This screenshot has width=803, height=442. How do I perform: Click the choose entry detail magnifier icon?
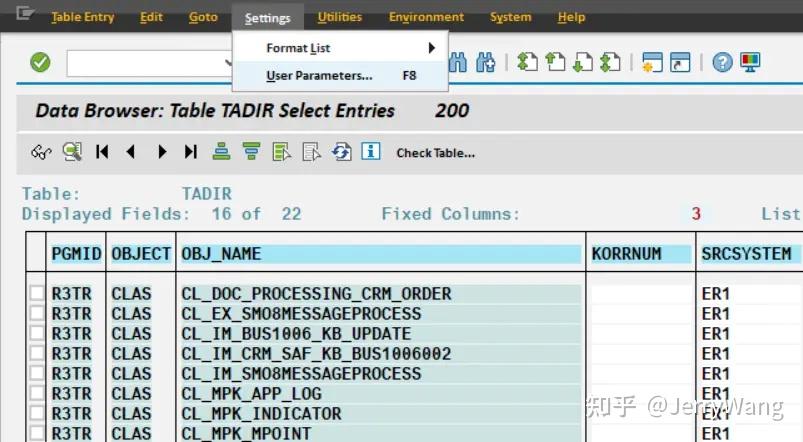pyautogui.click(x=72, y=152)
